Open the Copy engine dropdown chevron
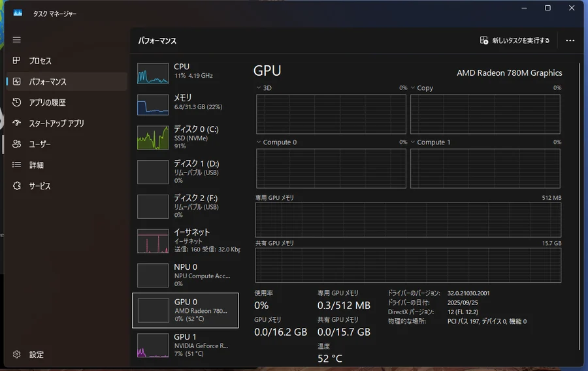The height and width of the screenshot is (371, 588). point(413,88)
